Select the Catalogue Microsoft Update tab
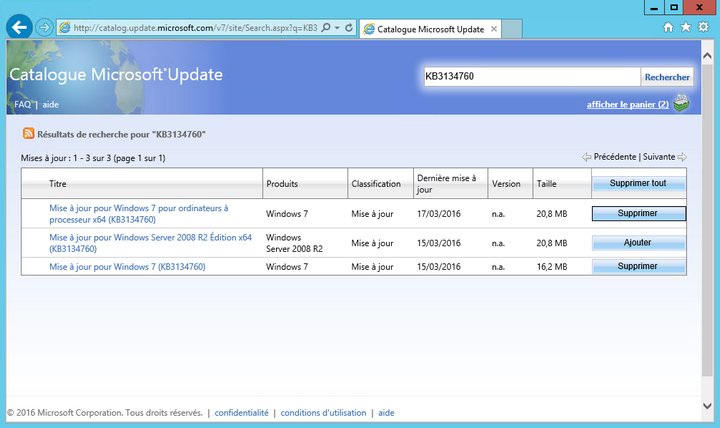The image size is (720, 428). tap(430, 29)
